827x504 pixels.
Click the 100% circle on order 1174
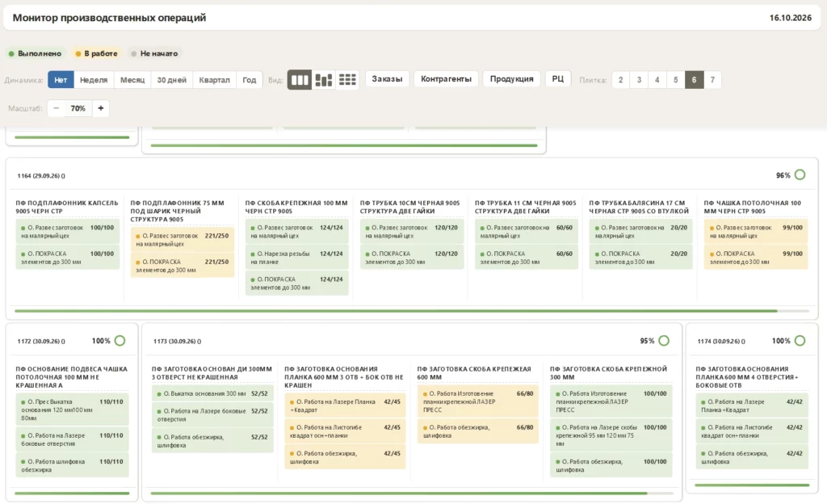(800, 341)
